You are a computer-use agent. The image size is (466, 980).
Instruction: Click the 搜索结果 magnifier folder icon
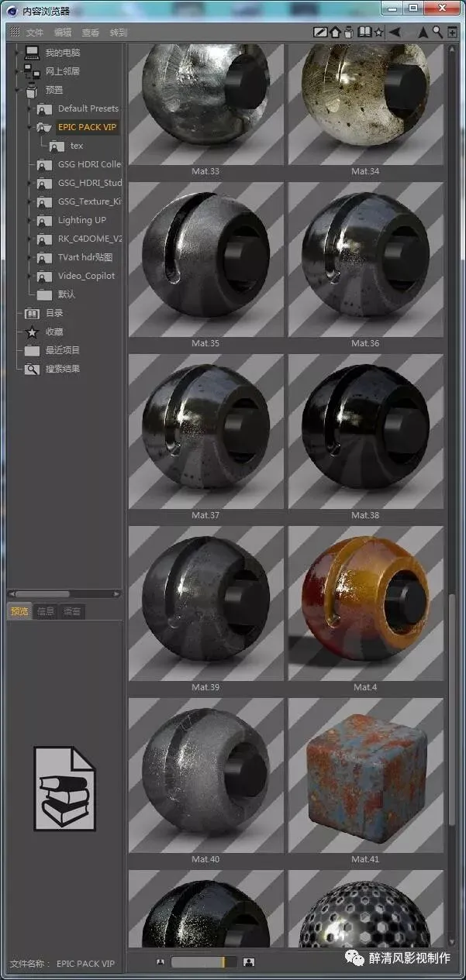pyautogui.click(x=32, y=369)
